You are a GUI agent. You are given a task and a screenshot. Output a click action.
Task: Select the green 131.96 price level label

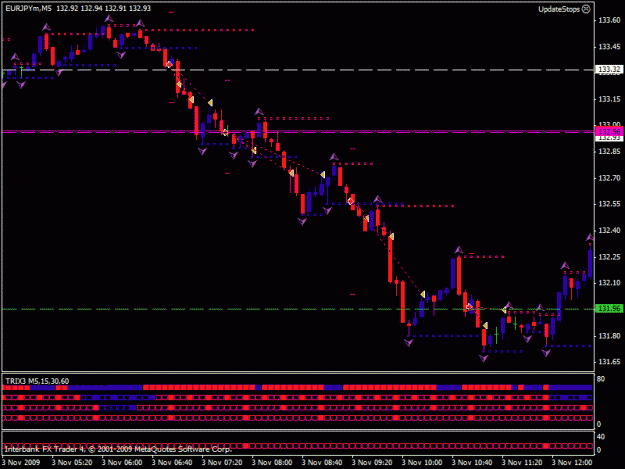pos(609,308)
